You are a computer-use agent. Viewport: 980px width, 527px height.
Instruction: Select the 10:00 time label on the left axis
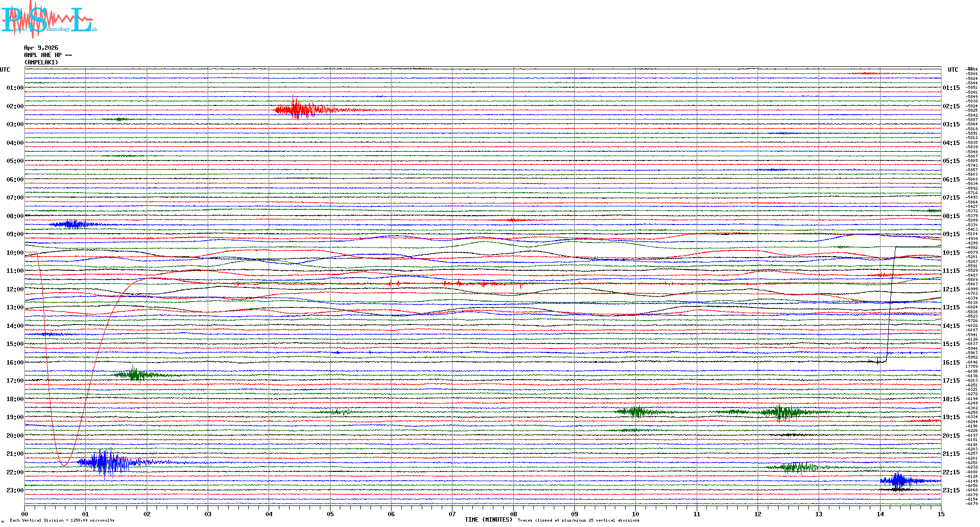pyautogui.click(x=15, y=253)
